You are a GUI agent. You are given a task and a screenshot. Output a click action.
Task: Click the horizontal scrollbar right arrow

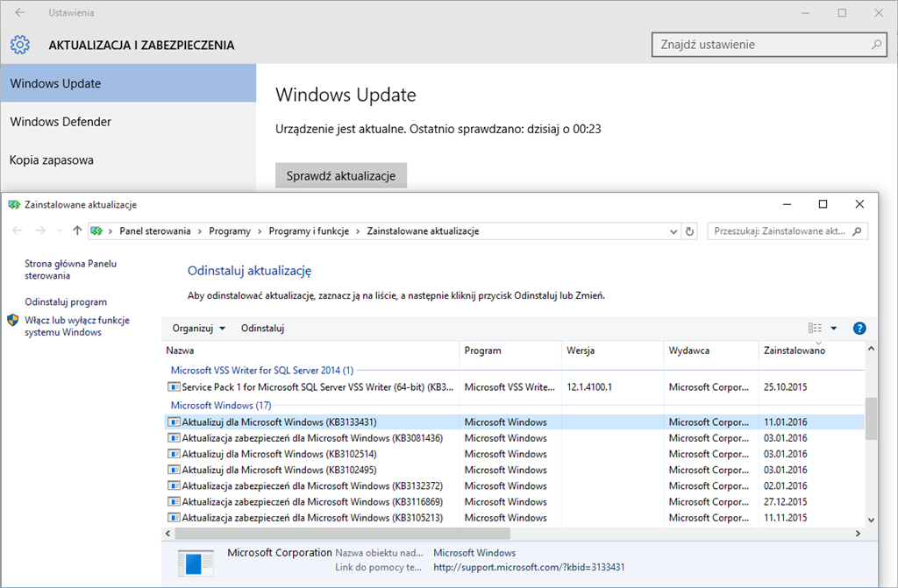(x=858, y=533)
